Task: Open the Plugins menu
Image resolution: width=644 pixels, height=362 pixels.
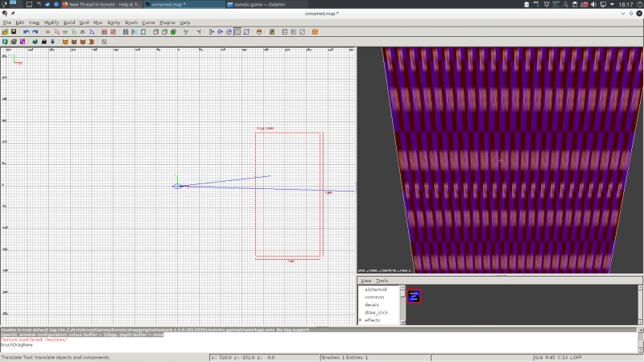Action: pos(167,23)
